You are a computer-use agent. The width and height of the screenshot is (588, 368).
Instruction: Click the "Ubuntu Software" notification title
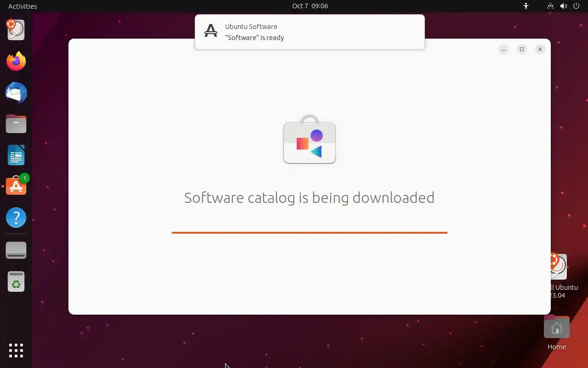pos(251,27)
